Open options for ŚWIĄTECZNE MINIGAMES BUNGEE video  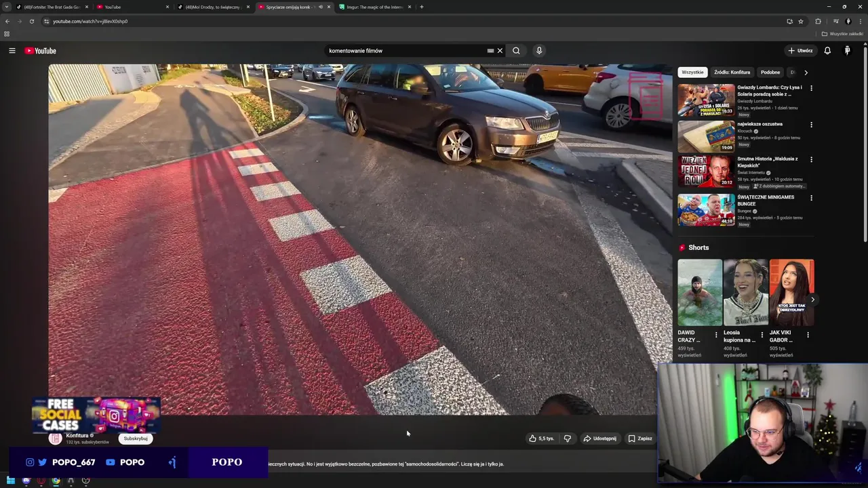pyautogui.click(x=811, y=198)
